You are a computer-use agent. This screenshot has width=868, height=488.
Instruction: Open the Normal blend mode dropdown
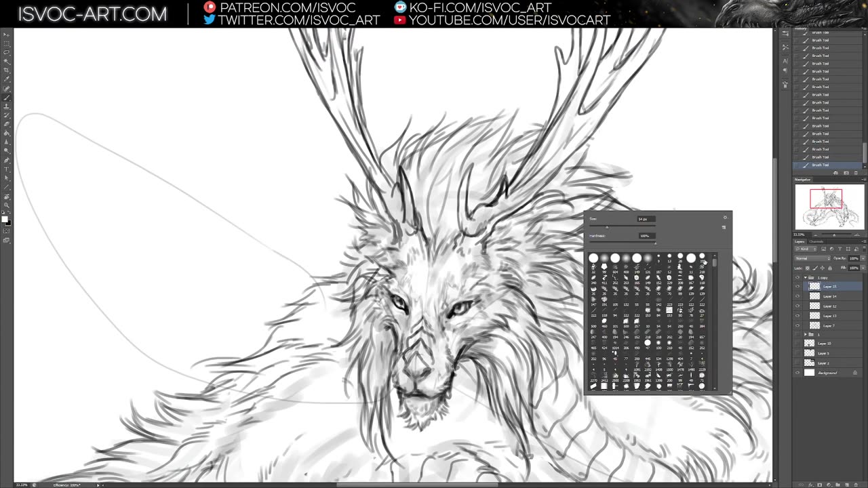coord(813,258)
